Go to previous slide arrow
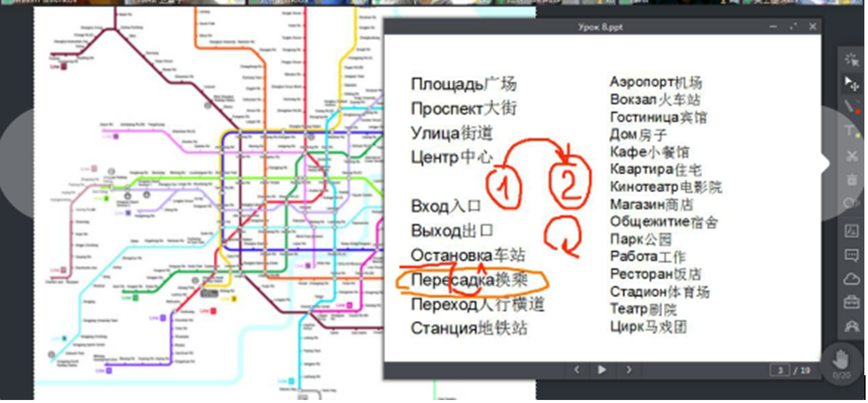This screenshot has height=403, width=868. pyautogui.click(x=577, y=370)
